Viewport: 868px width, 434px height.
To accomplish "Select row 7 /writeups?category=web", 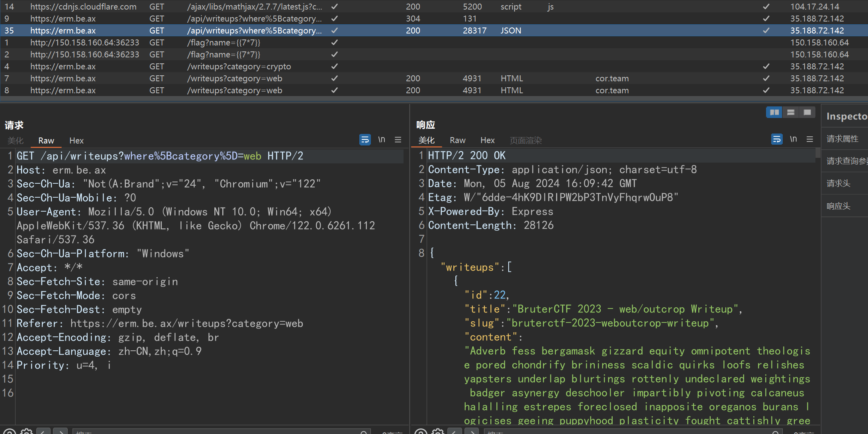I will [434, 79].
